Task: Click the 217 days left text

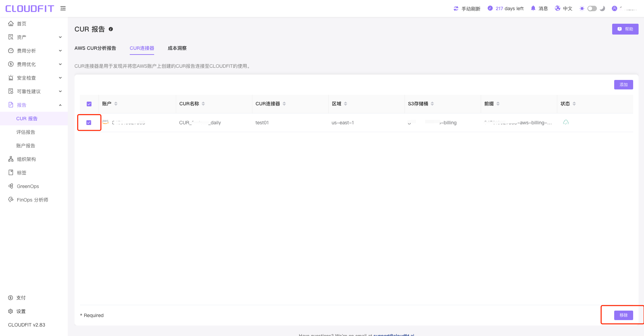Action: [x=510, y=8]
